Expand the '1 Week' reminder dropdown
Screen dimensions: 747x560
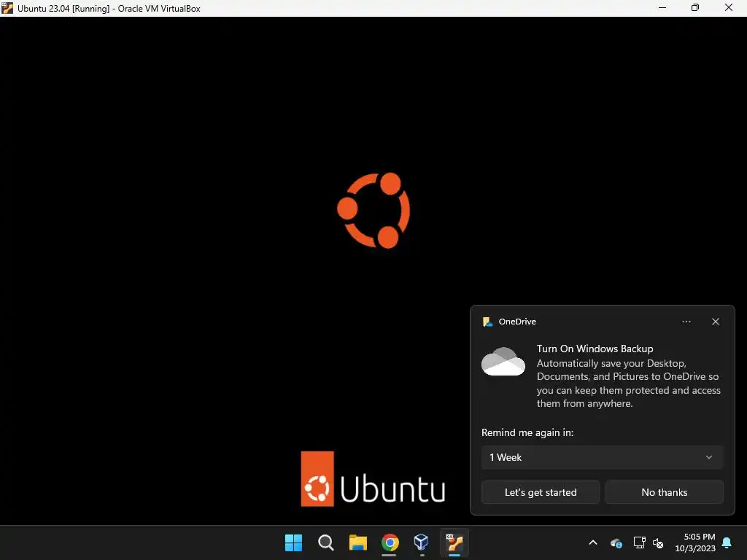[x=602, y=457]
